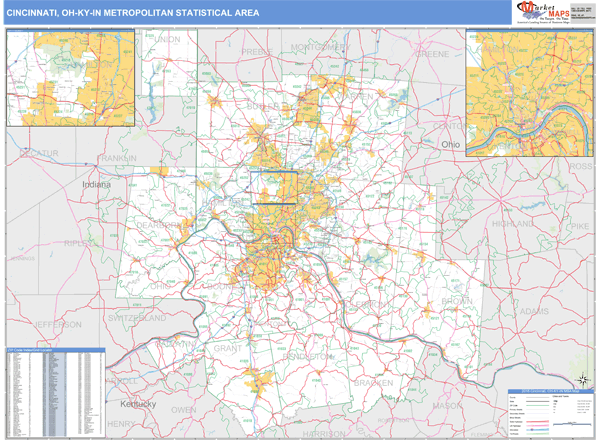Click the GRANT county label
Viewport: 600px width, 441px height.
[228, 348]
